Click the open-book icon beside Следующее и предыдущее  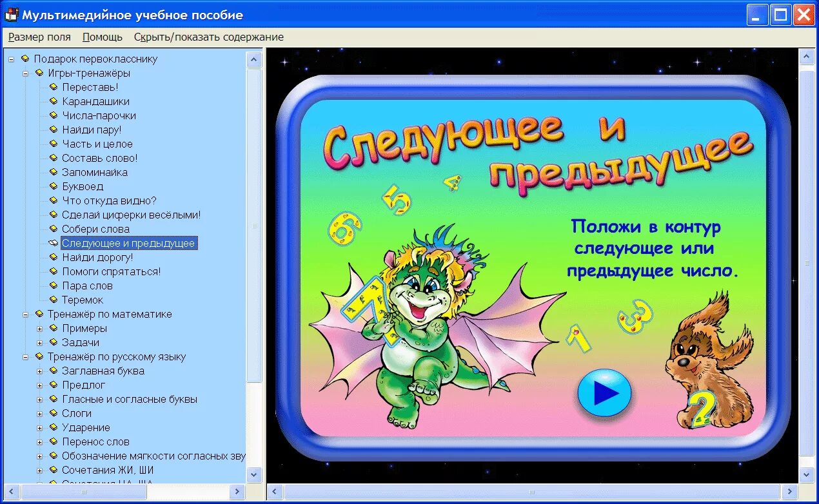click(x=54, y=243)
